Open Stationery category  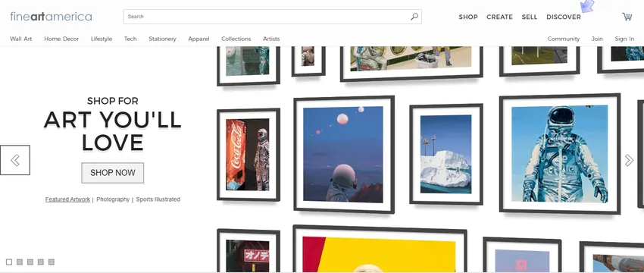click(x=162, y=39)
